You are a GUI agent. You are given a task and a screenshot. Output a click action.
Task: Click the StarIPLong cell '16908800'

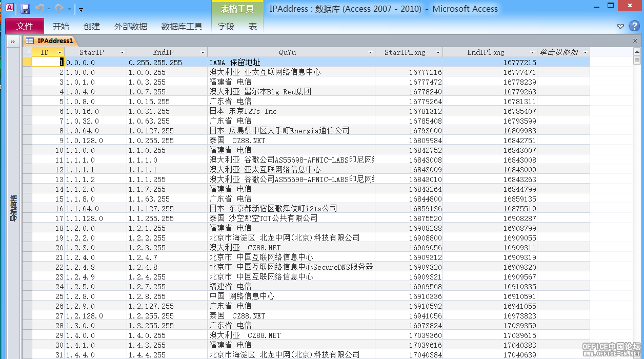point(409,237)
